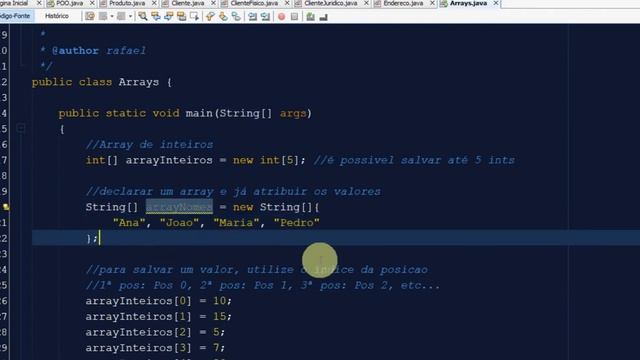This screenshot has height=360, width=640.
Task: Find the previous occurrence icon
Action: pos(156,16)
